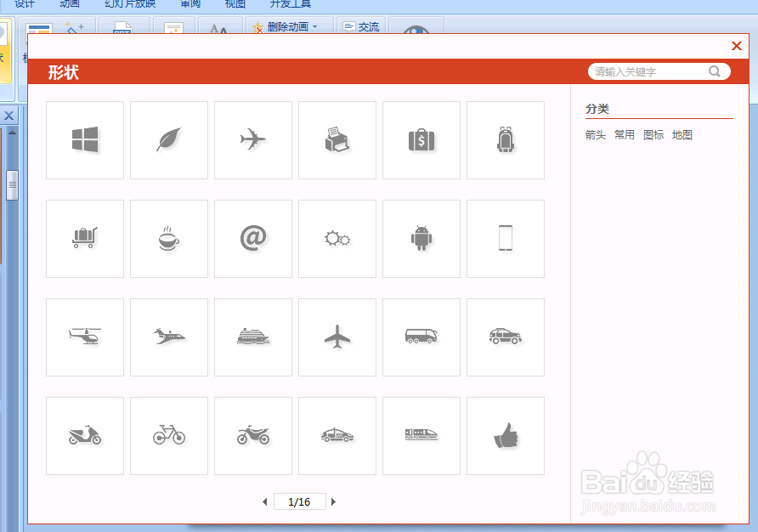The image size is (758, 532).
Task: Pick the printer shape icon
Action: coord(337,140)
